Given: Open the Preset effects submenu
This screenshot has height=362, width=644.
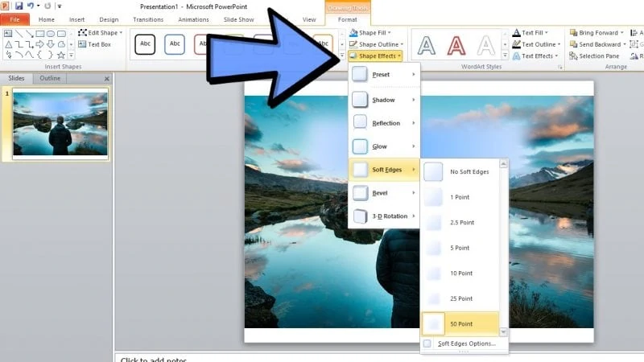Looking at the screenshot, I should (x=384, y=74).
